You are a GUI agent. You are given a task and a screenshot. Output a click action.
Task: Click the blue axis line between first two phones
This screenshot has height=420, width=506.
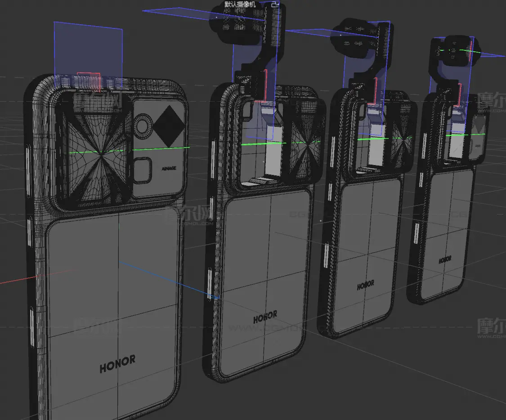169,280
